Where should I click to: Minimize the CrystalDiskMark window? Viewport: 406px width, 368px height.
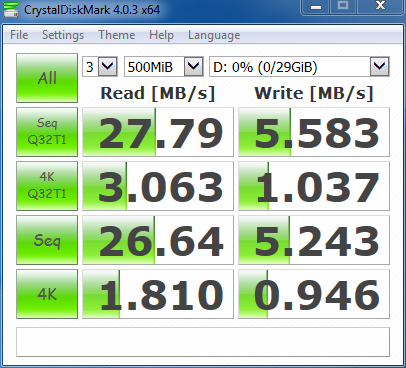pos(316,7)
